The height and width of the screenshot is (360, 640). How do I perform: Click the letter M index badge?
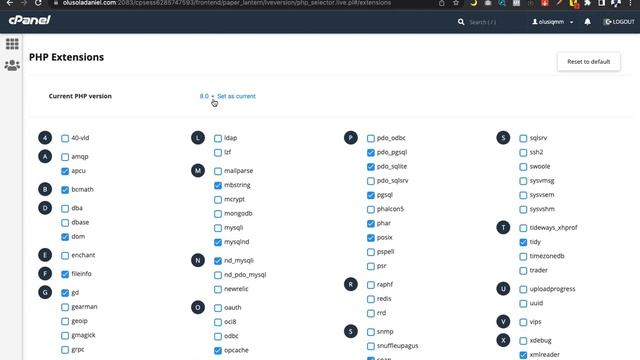coord(198,171)
